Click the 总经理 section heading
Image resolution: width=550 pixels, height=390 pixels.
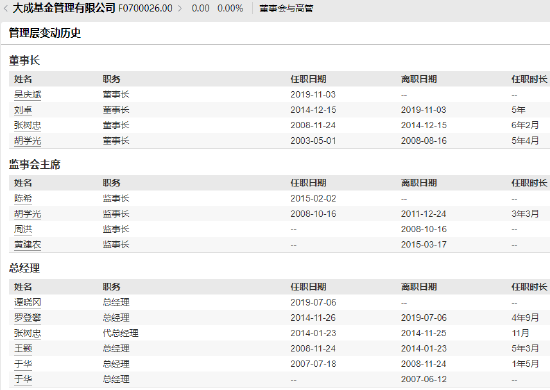(24, 268)
